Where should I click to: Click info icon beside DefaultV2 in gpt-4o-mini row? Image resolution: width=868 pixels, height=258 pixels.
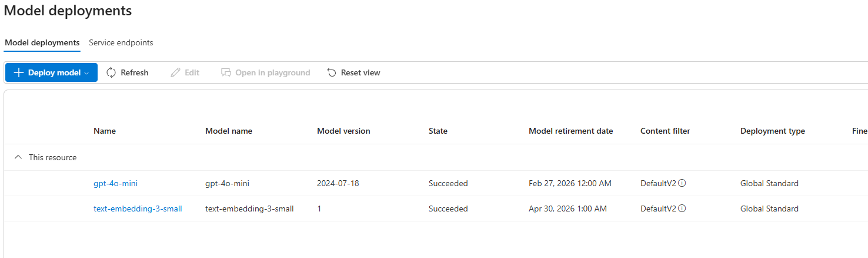tap(682, 183)
